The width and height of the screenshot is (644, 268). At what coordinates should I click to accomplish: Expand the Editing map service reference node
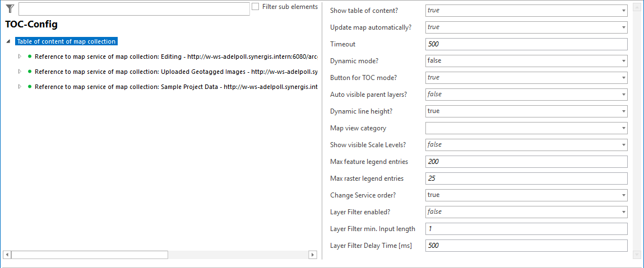click(x=20, y=57)
